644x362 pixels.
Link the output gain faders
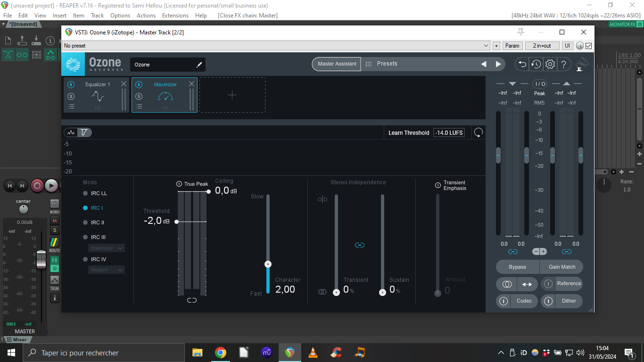click(567, 252)
